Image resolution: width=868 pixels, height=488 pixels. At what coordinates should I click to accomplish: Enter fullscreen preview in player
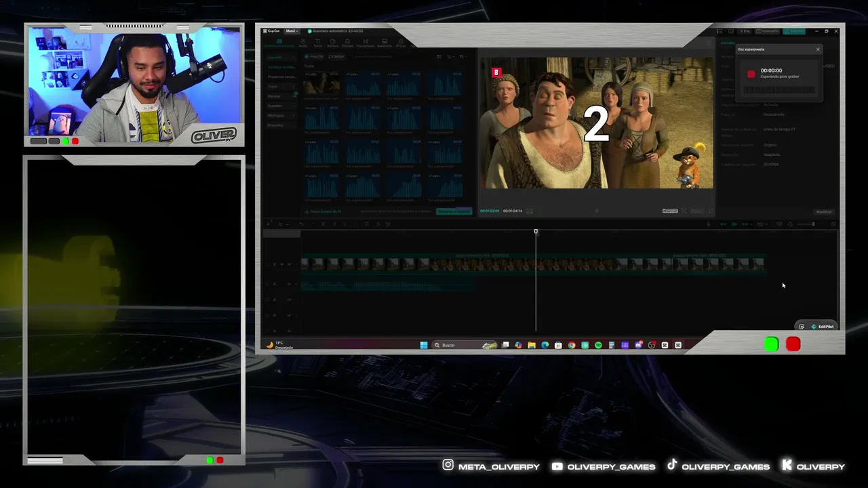(x=710, y=211)
